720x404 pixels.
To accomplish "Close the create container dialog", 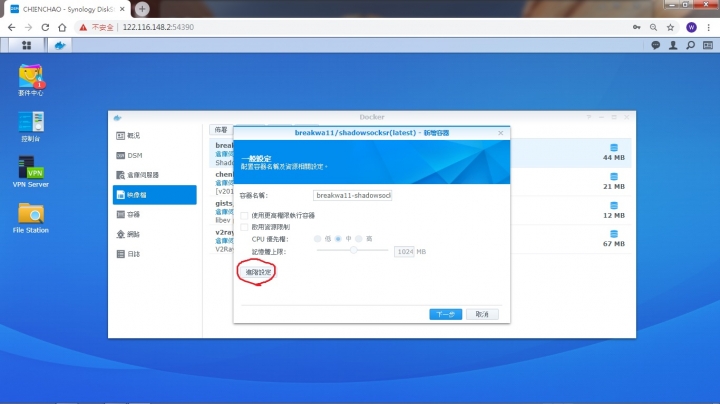I will click(501, 133).
